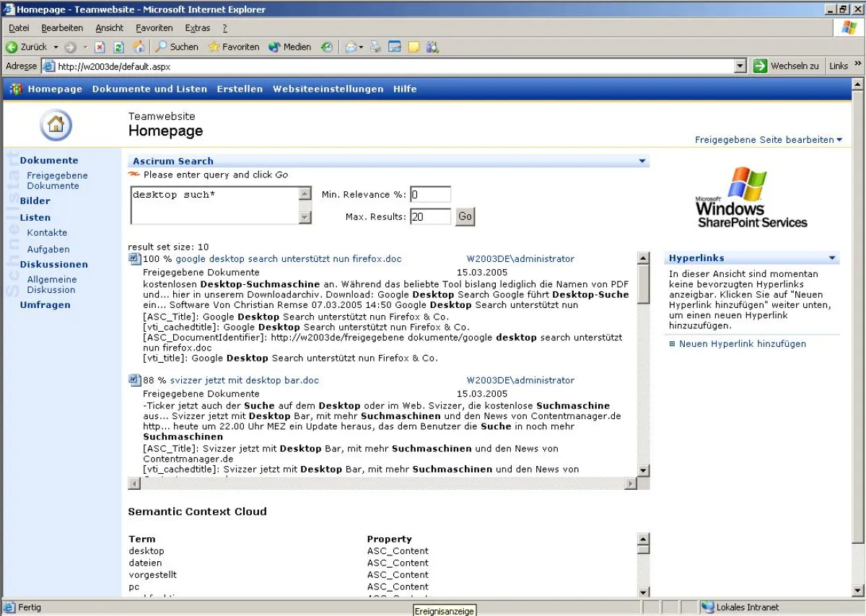Click the Homepage home icon circle

point(56,124)
